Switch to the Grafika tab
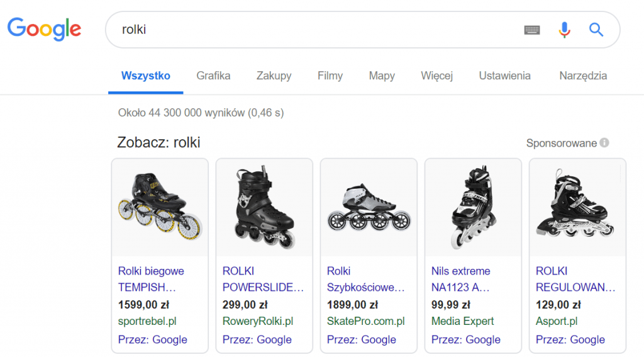644x357 pixels. point(213,76)
